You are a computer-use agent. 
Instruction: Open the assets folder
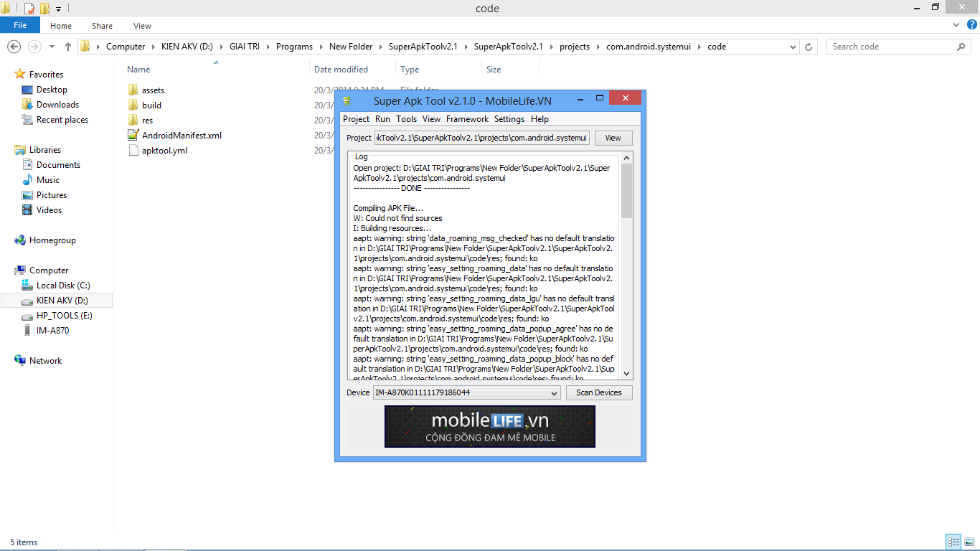(x=153, y=90)
